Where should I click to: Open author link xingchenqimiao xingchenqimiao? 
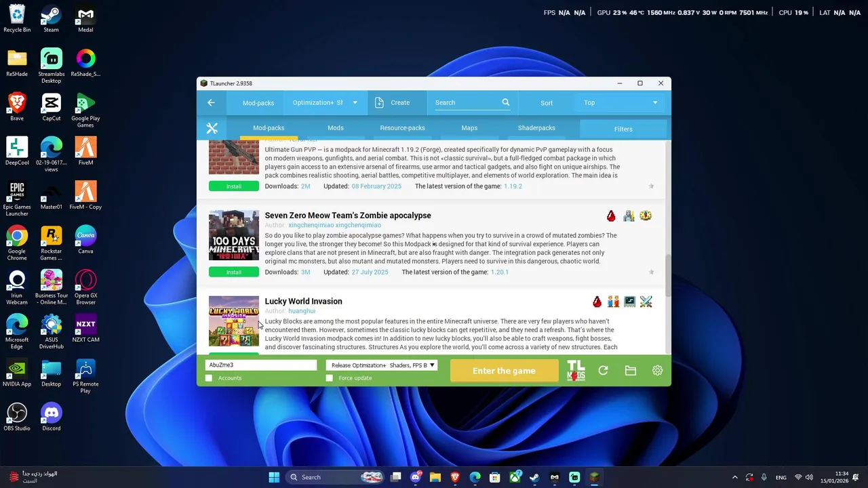click(334, 225)
